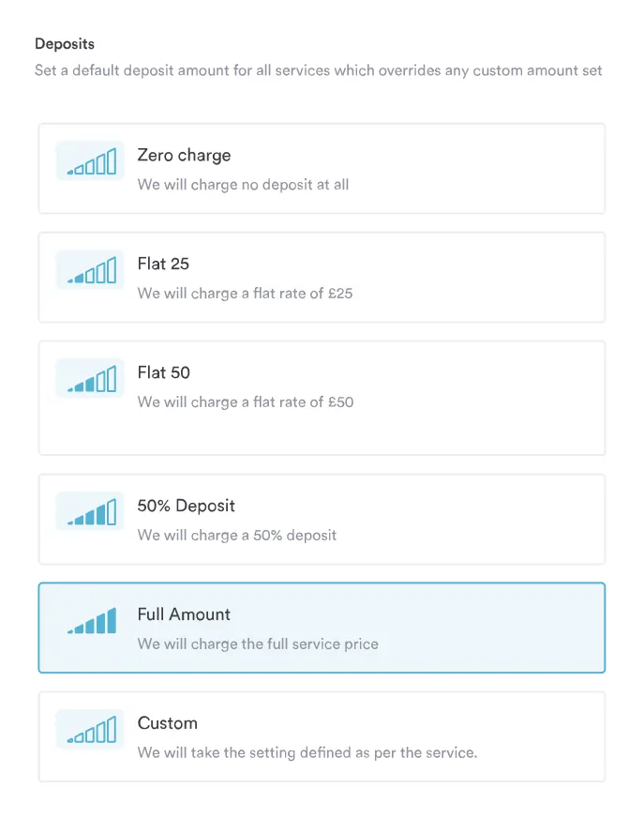Viewport: 644px width, 818px height.
Task: Select the Custom deposit option
Action: (x=322, y=736)
